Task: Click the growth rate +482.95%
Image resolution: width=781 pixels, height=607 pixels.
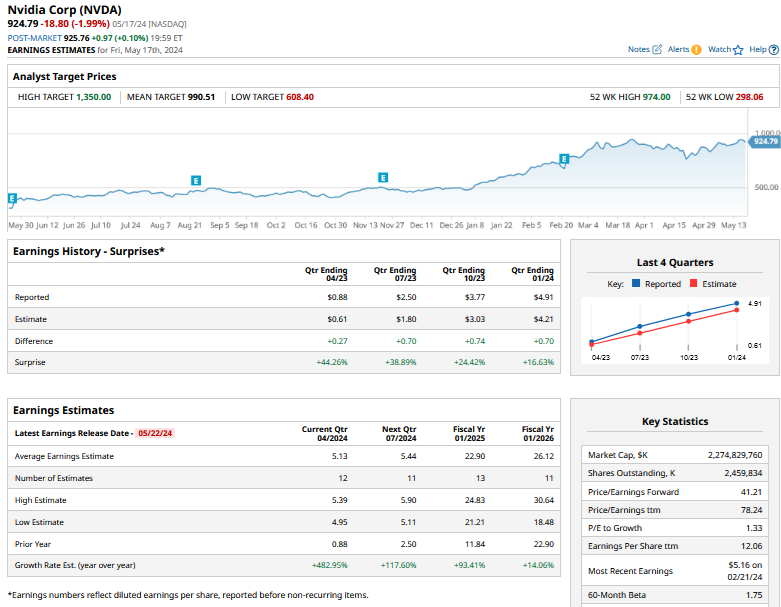Action: point(330,565)
